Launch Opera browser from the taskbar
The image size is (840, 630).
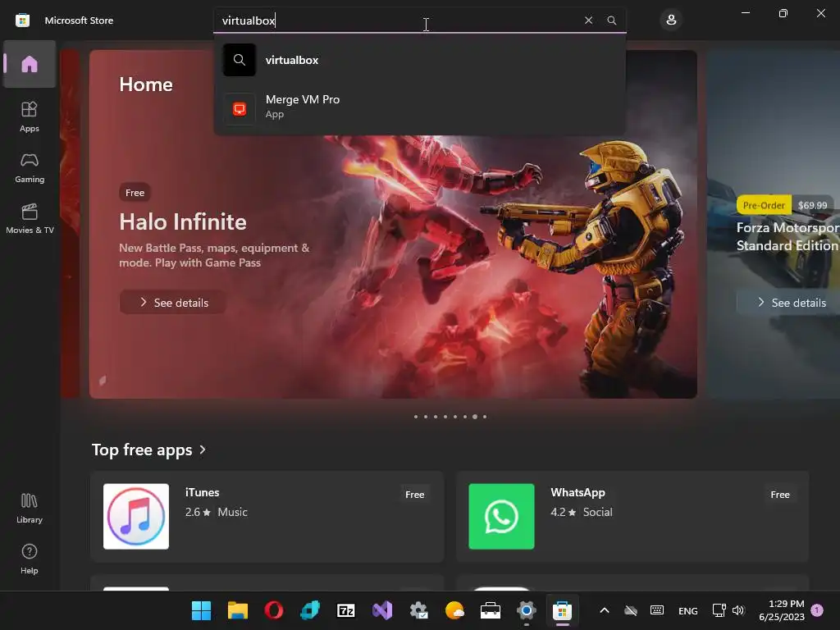tap(274, 610)
